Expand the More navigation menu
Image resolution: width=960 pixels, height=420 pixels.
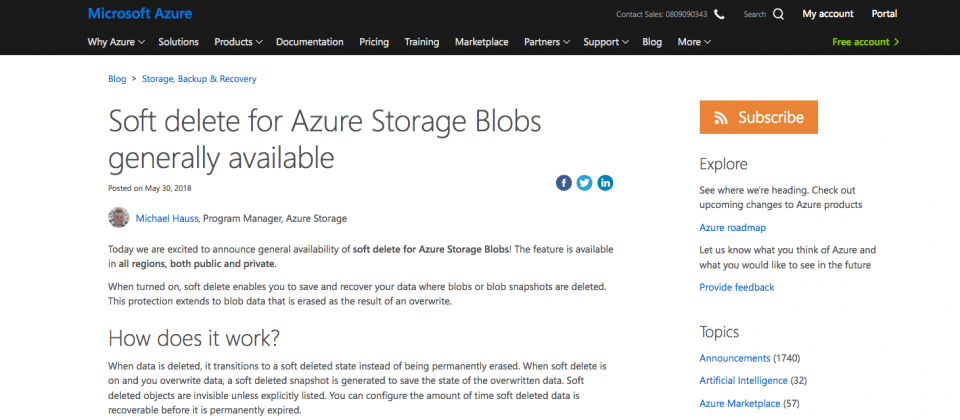click(694, 42)
